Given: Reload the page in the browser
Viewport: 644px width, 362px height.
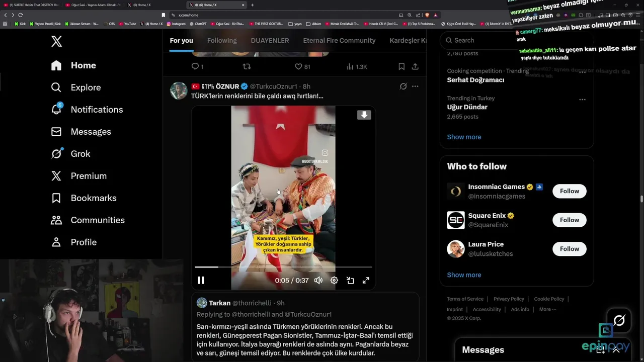Looking at the screenshot, I should [21, 15].
